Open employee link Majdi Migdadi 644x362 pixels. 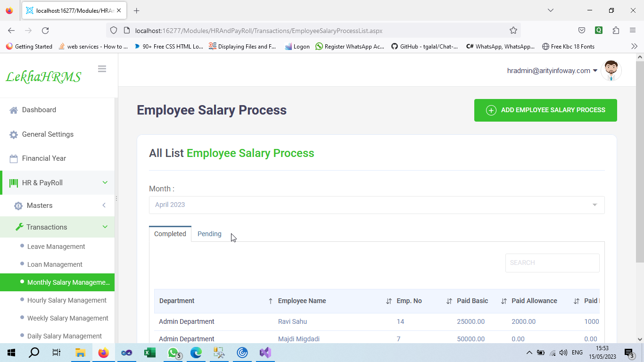[299, 339]
